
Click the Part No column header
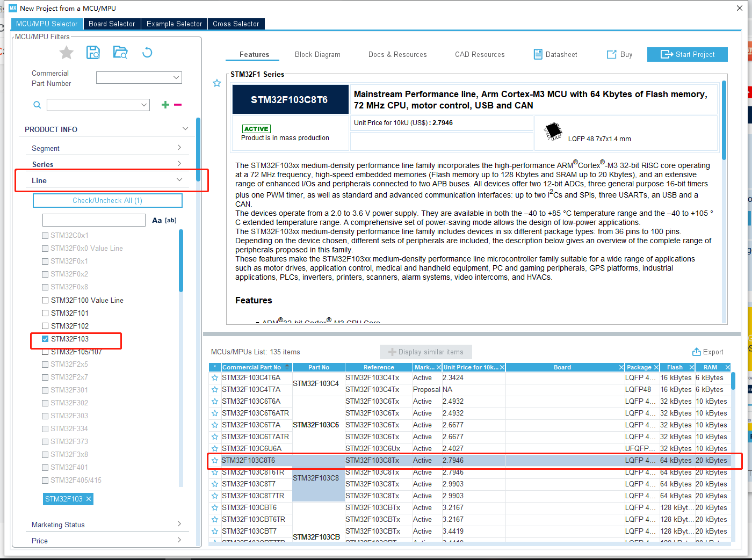(x=319, y=367)
